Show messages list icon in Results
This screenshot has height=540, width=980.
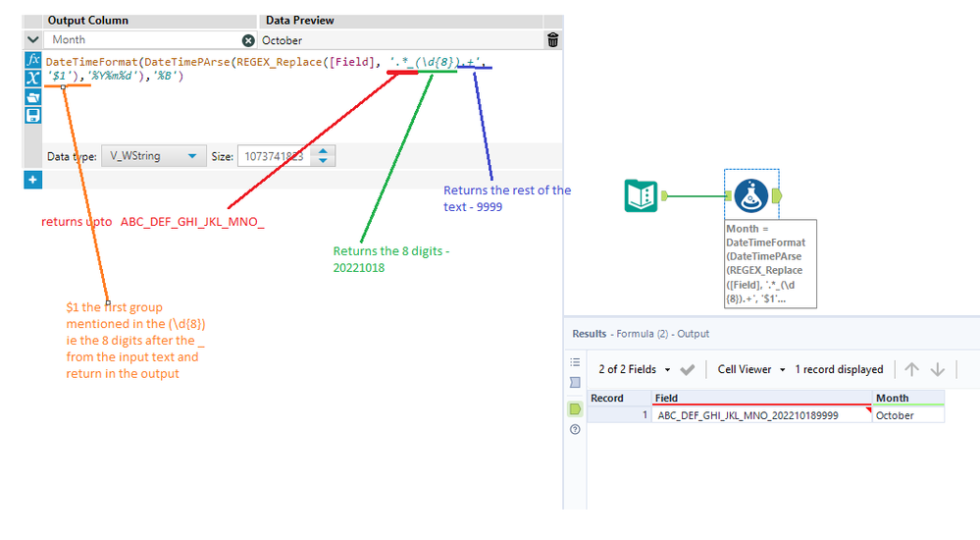(575, 362)
